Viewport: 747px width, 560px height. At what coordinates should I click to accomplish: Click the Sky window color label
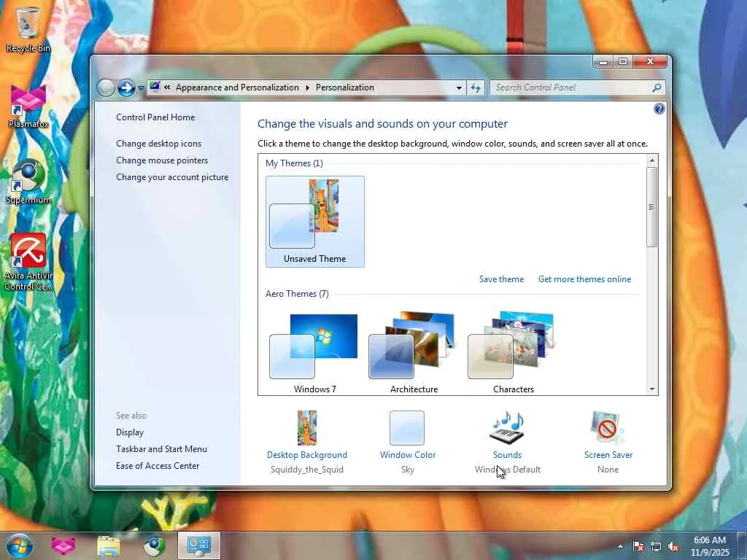pyautogui.click(x=407, y=470)
